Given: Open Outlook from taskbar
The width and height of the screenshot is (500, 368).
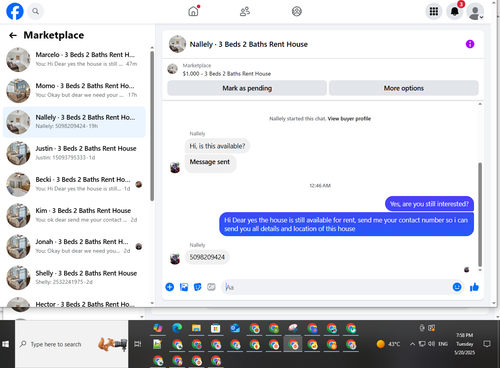Looking at the screenshot, I should [235, 328].
